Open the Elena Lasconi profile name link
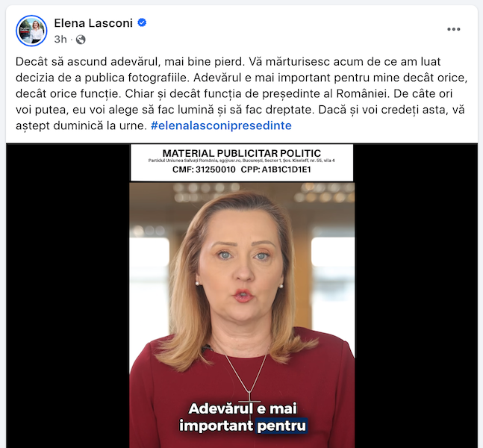 pyautogui.click(x=93, y=23)
